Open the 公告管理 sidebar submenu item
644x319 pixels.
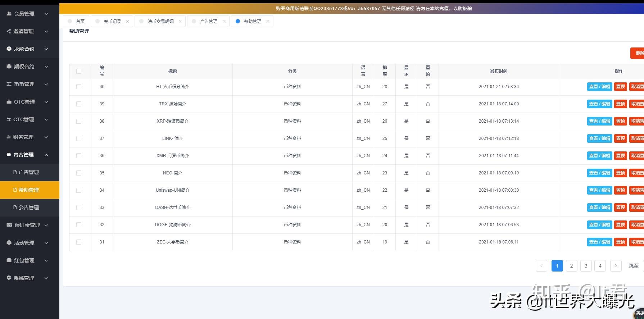click(30, 208)
